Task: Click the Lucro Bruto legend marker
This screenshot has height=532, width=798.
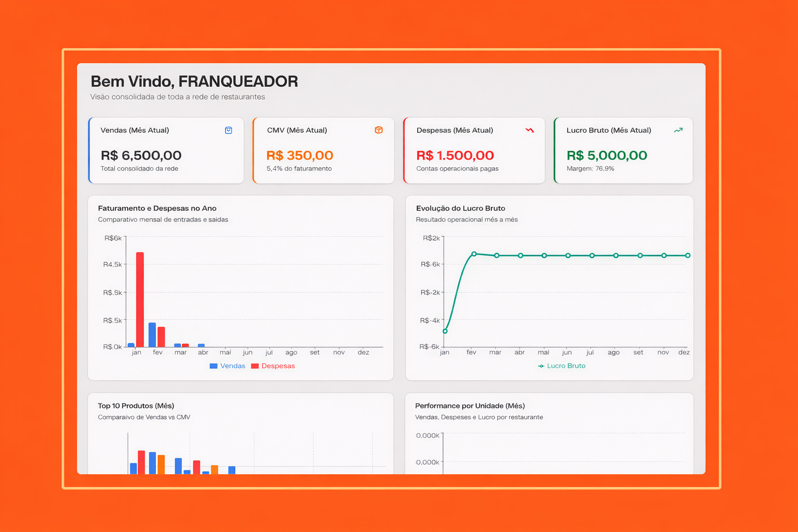Action: tap(541, 366)
